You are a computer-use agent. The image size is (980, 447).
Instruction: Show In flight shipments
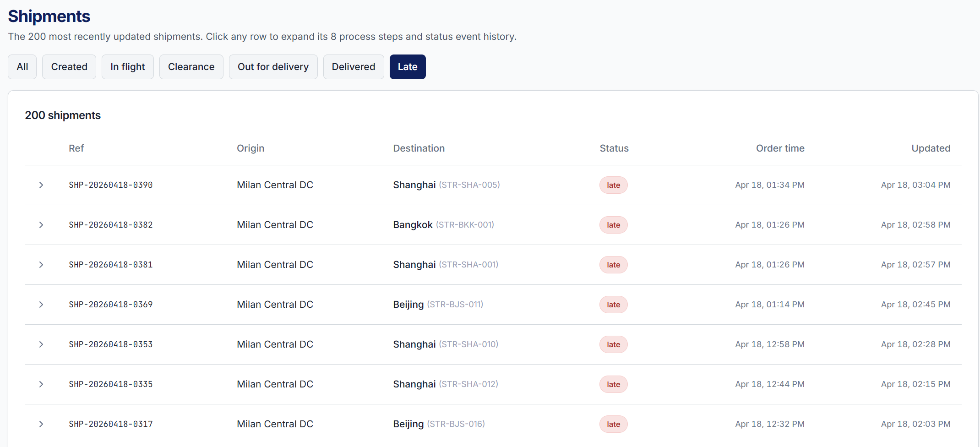click(x=128, y=67)
